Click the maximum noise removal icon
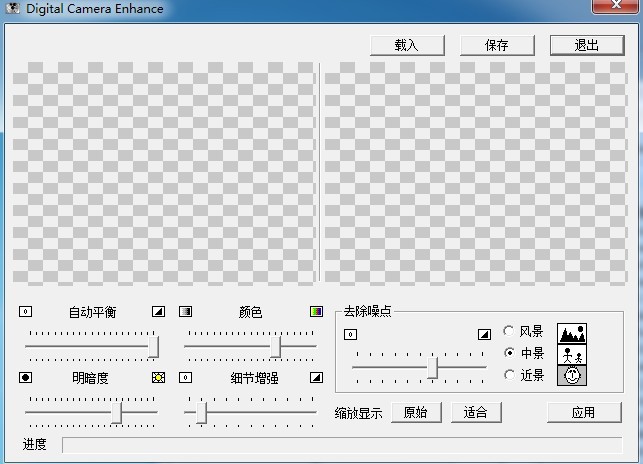 pos(484,334)
